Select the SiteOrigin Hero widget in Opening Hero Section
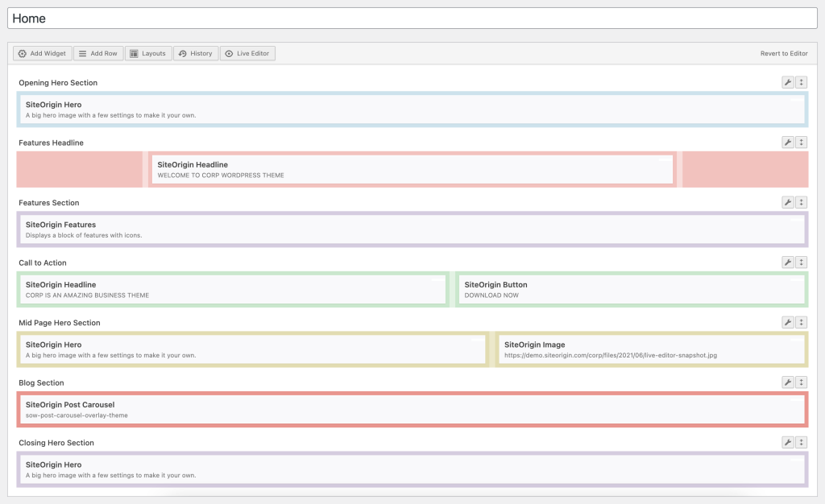Viewport: 825px width, 504px height. [411, 109]
